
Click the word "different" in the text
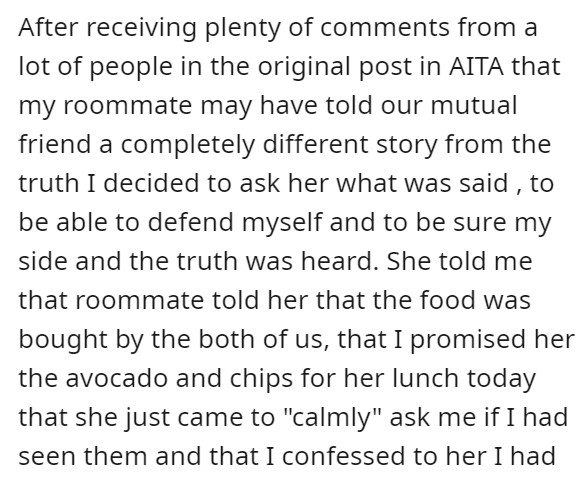(x=315, y=144)
